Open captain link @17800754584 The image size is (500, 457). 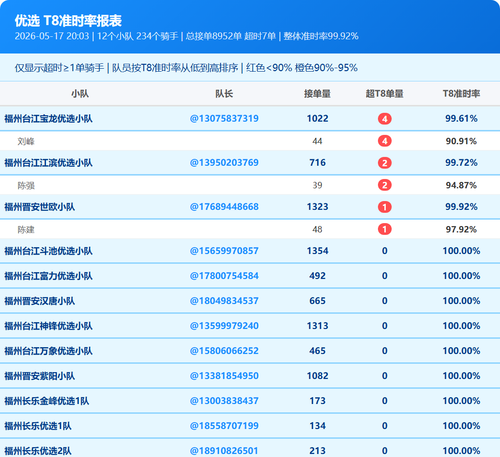click(x=224, y=276)
